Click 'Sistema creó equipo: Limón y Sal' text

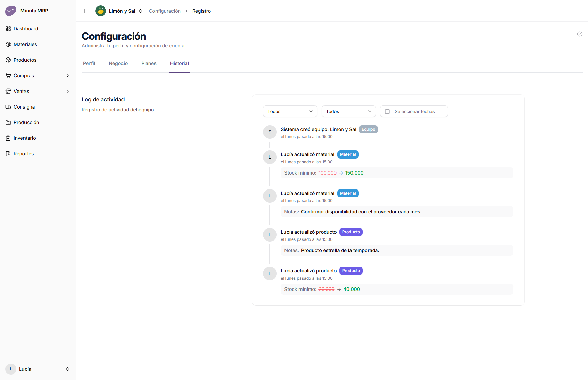point(318,129)
